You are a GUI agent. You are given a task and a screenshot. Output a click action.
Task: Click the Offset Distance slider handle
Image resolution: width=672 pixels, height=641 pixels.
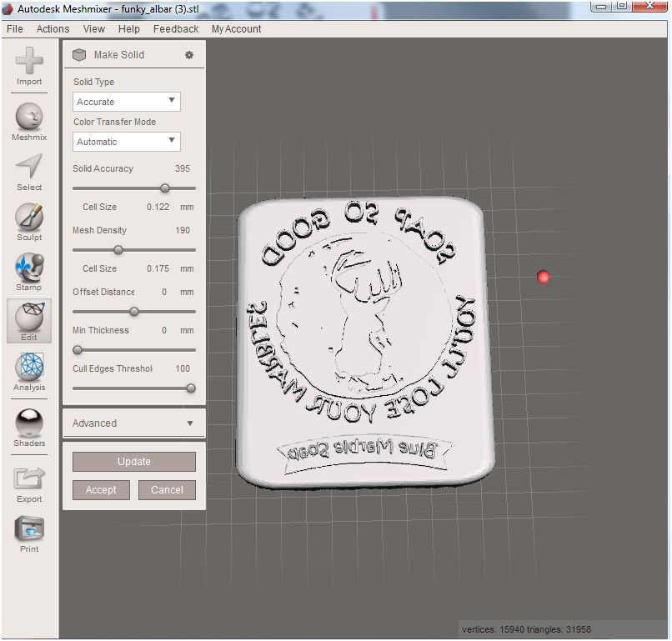click(x=134, y=312)
